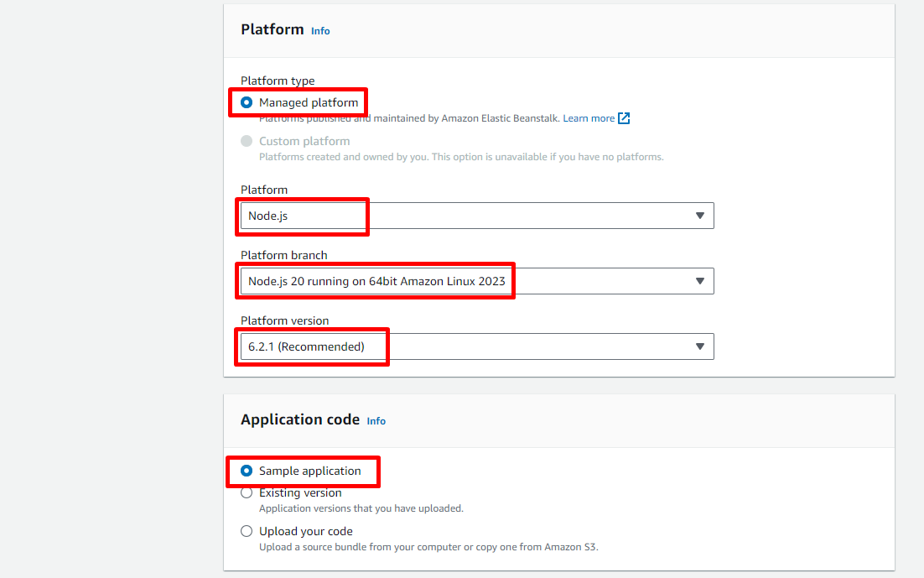Screen dimensions: 924x578
Task: Click the Platform version dropdown arrow icon
Action: [x=700, y=346]
